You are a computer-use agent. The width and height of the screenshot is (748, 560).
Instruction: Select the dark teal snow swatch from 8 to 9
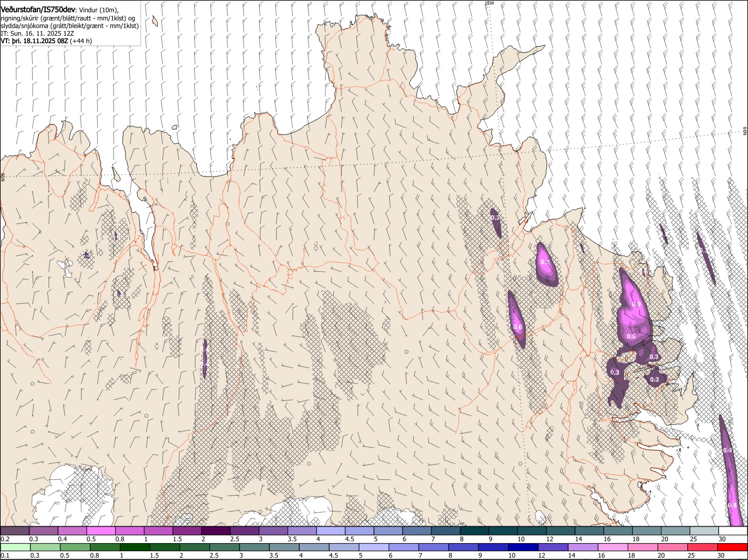pos(475,531)
